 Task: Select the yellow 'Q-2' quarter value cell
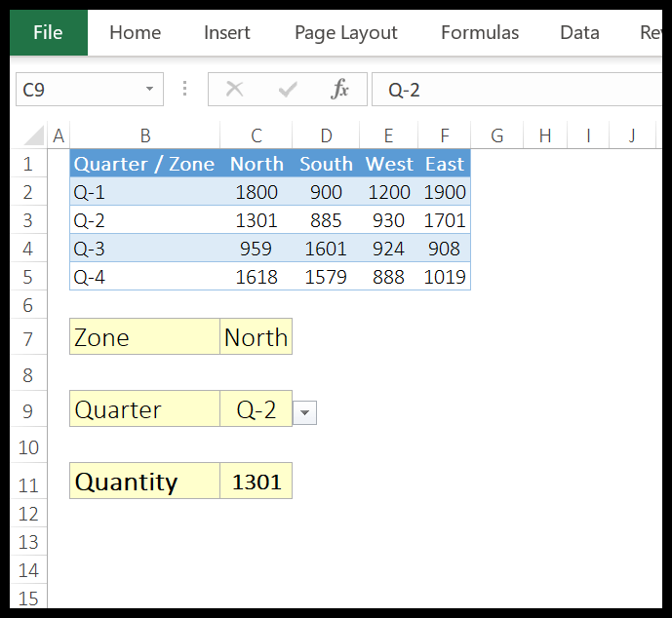[257, 409]
